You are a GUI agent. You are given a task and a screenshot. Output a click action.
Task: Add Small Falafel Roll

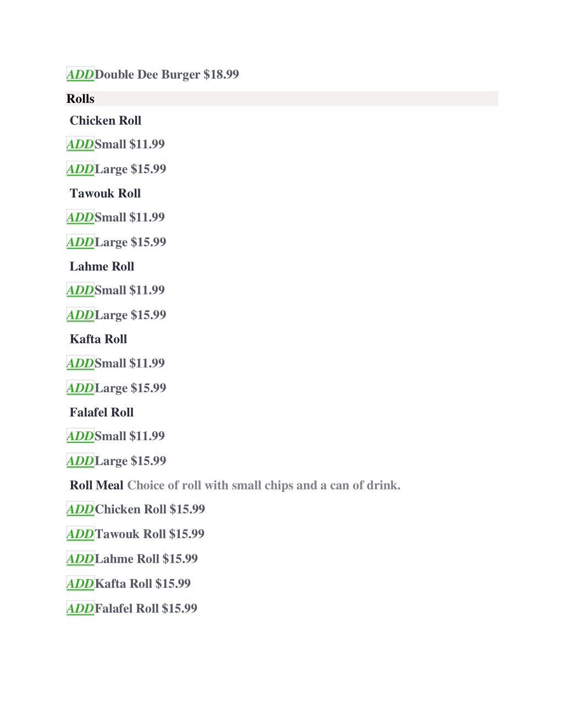80,436
